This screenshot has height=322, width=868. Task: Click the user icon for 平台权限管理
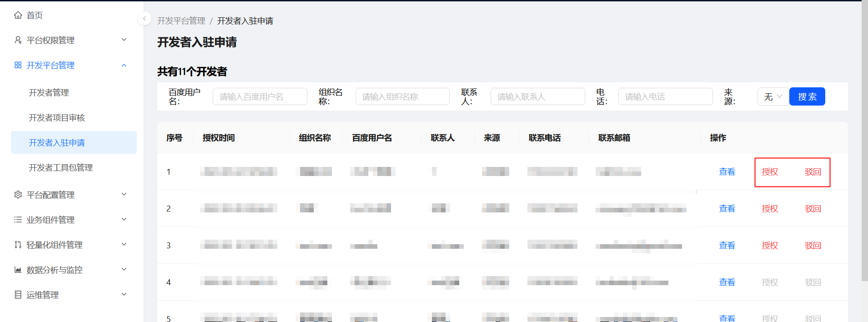(18, 40)
